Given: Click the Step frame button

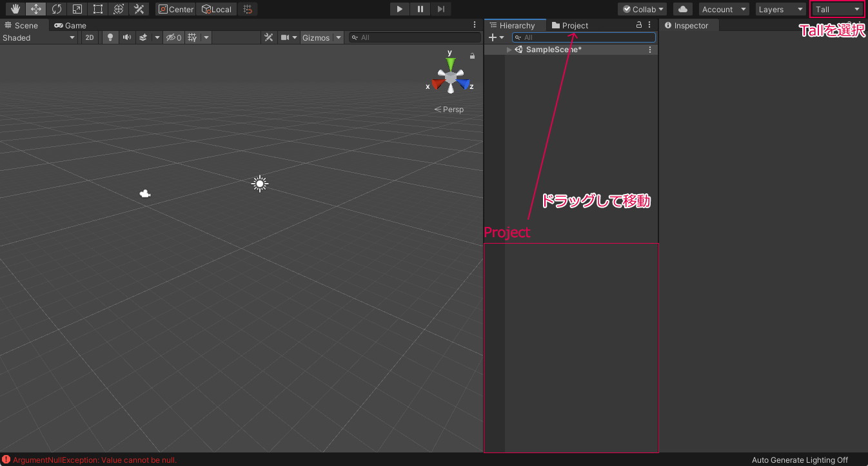Looking at the screenshot, I should click(440, 9).
